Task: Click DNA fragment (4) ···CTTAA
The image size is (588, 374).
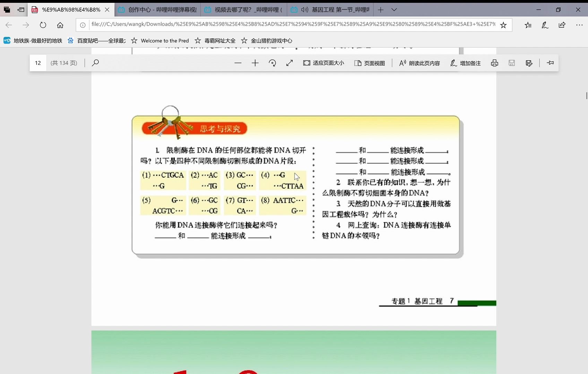Action: tap(283, 180)
